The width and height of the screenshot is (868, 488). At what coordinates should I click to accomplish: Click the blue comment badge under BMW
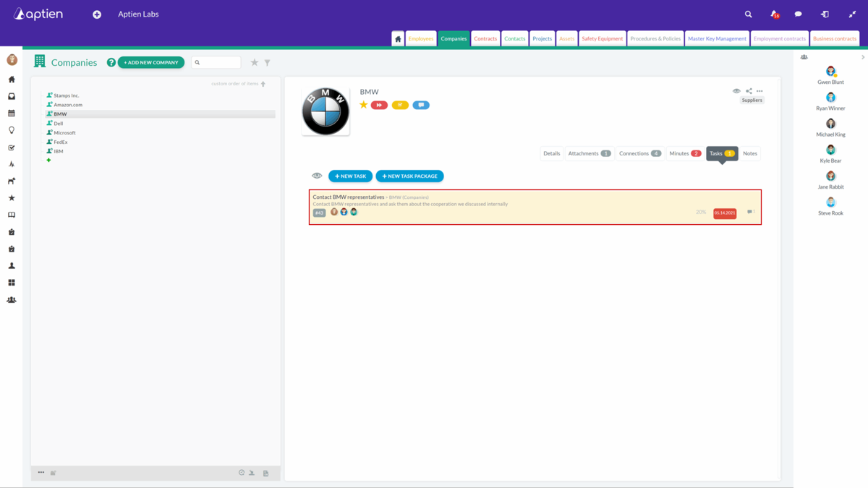click(421, 106)
